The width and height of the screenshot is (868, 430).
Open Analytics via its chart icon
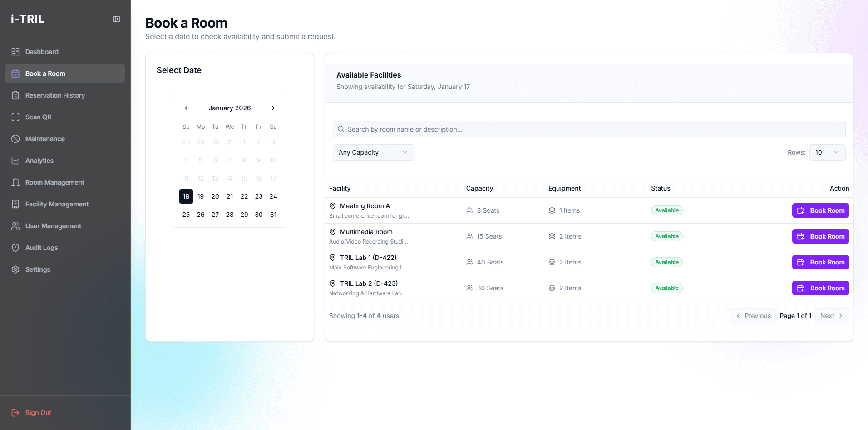(x=15, y=161)
